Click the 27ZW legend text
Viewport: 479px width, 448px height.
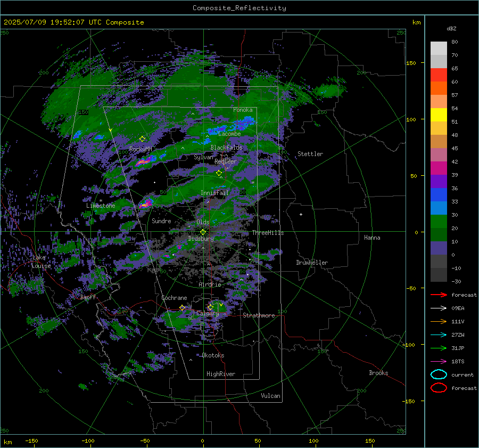tap(458, 335)
